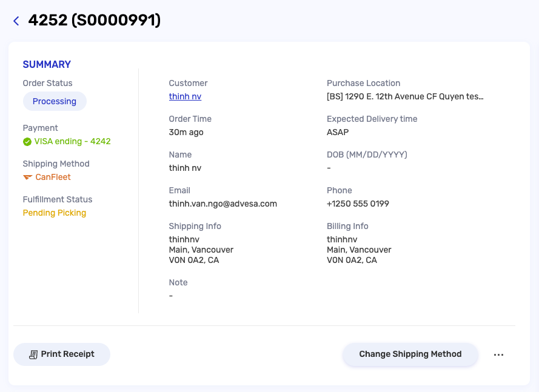The image size is (539, 392).
Task: Click the email thinh.van.ngo@advesa.com
Action: 223,204
